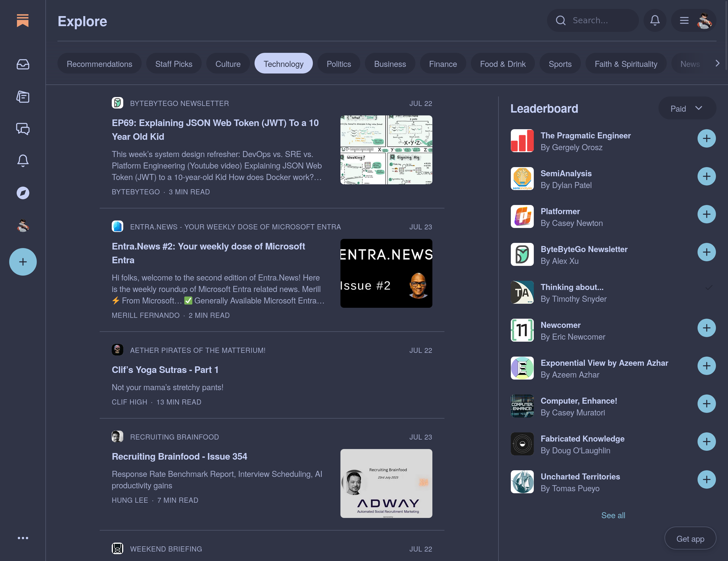Open the Paid leaderboard dropdown
728x561 pixels.
coord(687,109)
